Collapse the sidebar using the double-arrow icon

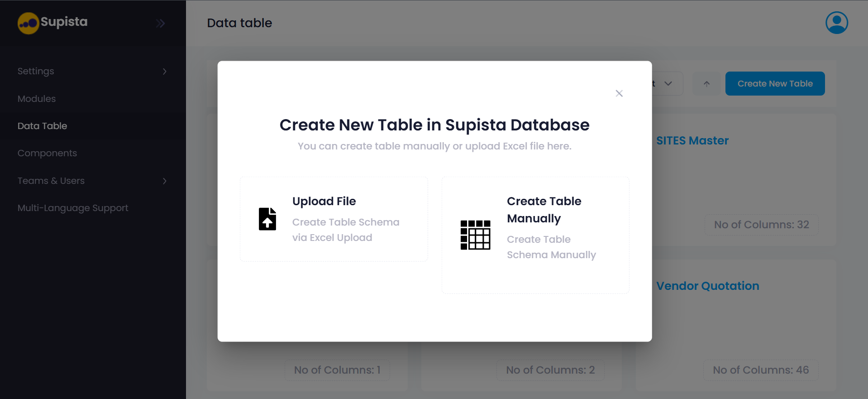coord(160,23)
